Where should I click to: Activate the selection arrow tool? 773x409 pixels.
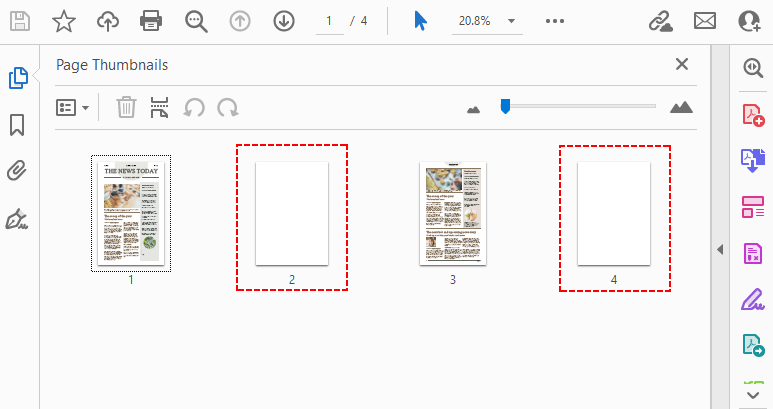pos(421,21)
